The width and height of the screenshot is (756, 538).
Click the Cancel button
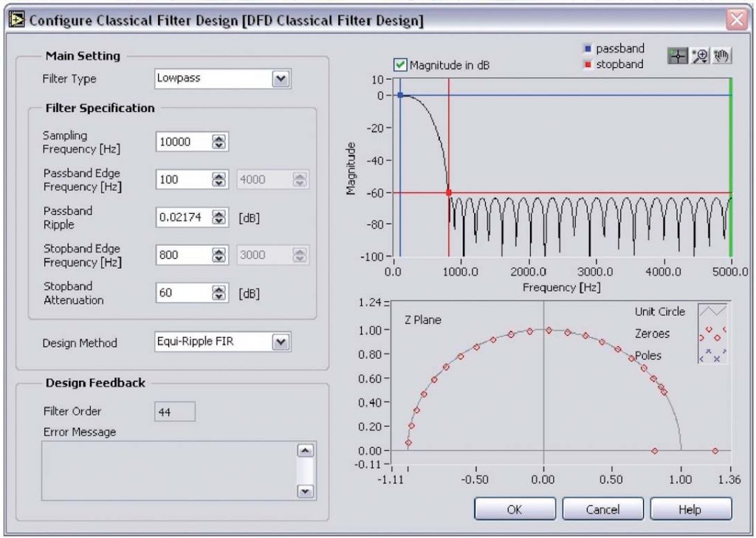click(602, 508)
